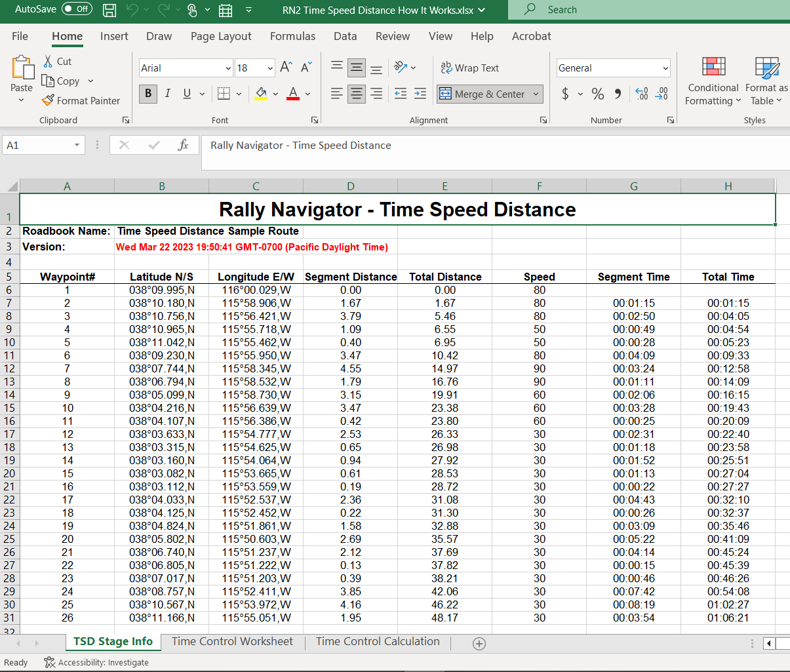Click the Align Left icon
Screen dimensions: 790x672
click(337, 93)
